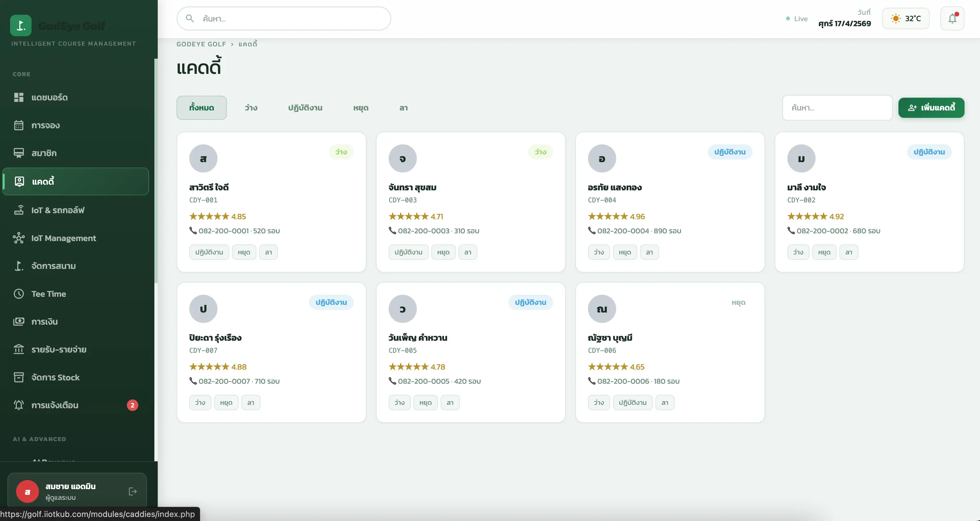
Task: Switch to the ว่าง filter tab
Action: click(x=251, y=108)
